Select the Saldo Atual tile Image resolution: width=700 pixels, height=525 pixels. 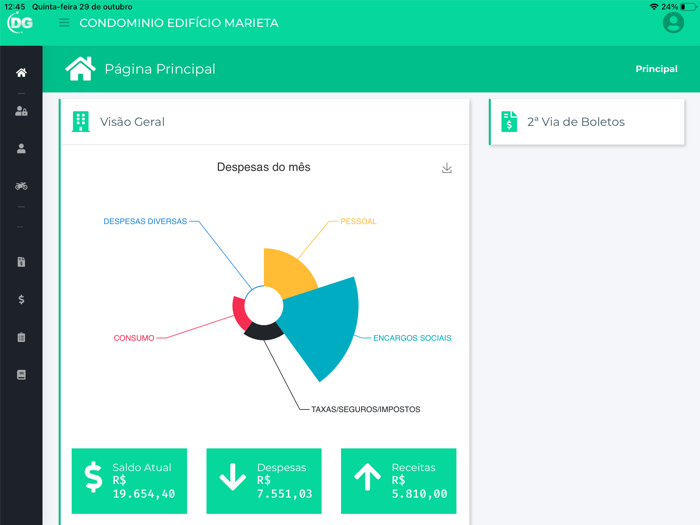(x=129, y=481)
